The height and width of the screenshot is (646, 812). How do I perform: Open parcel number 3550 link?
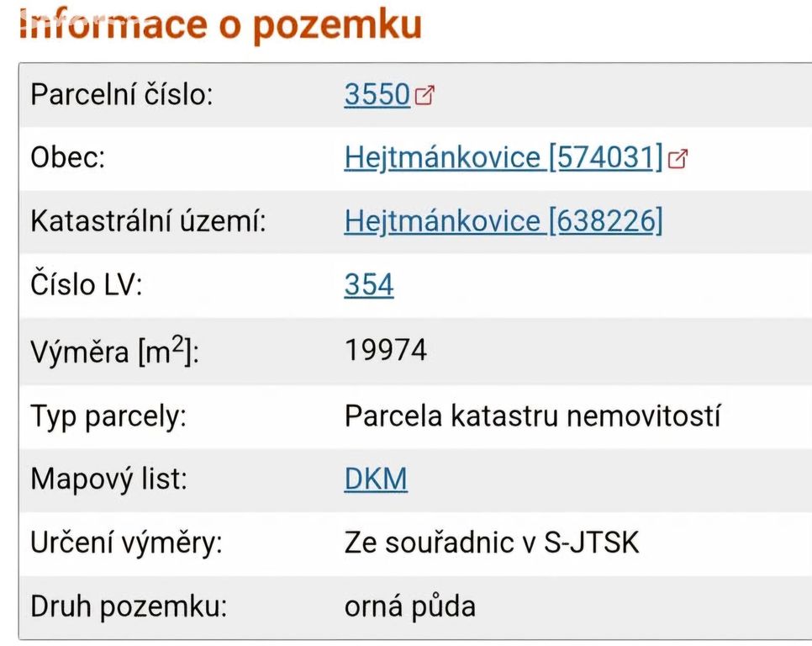pyautogui.click(x=377, y=95)
